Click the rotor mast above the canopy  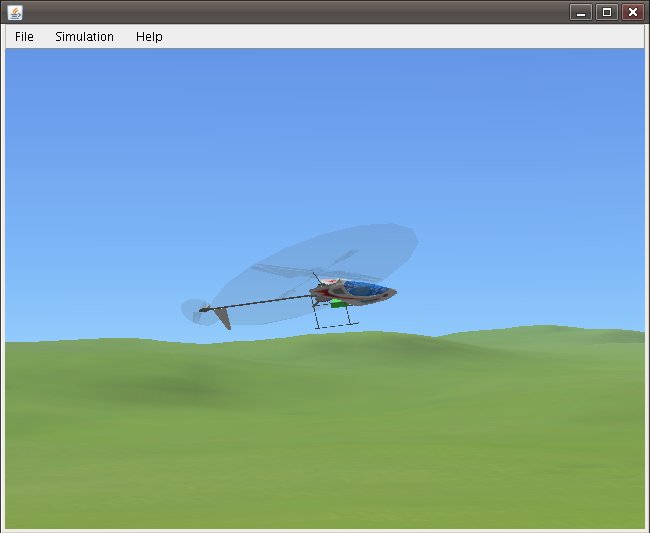coord(317,279)
